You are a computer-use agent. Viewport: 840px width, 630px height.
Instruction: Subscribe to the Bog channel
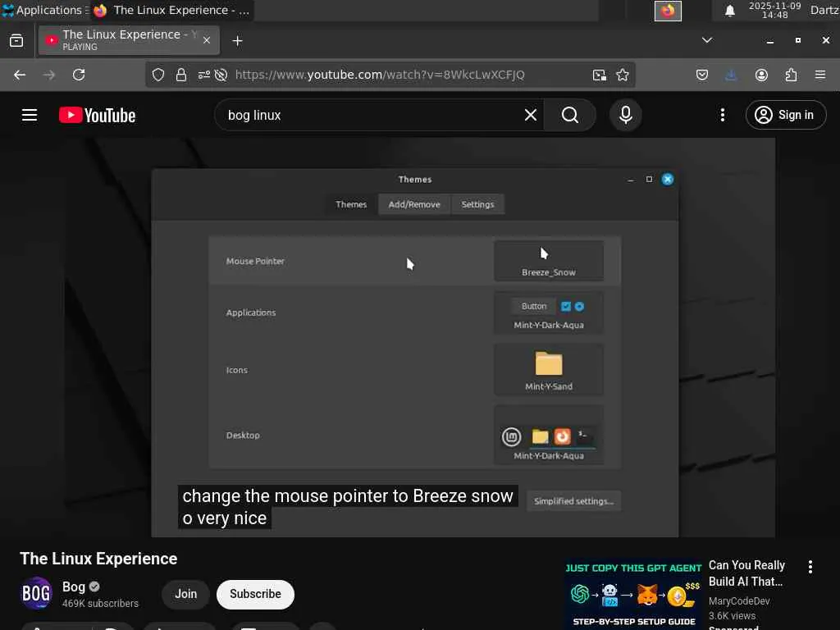[256, 594]
